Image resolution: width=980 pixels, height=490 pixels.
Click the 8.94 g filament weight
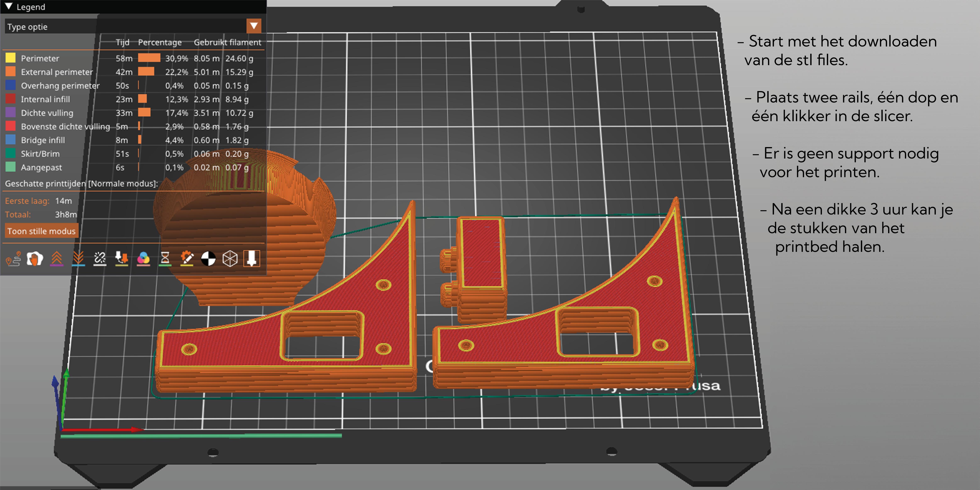point(237,99)
